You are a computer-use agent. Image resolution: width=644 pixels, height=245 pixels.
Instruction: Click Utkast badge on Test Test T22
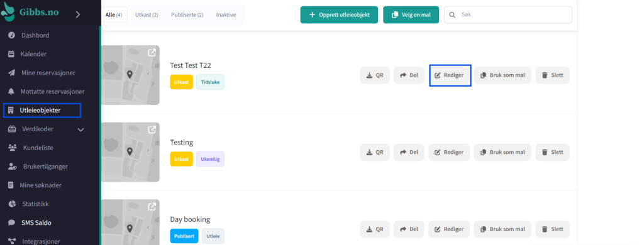coord(182,82)
